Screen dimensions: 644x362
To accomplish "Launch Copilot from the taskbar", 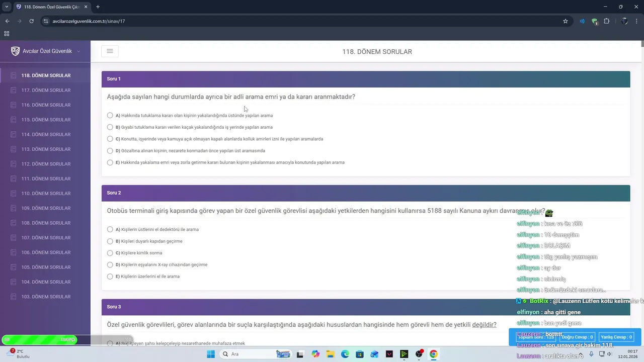I will [x=315, y=354].
